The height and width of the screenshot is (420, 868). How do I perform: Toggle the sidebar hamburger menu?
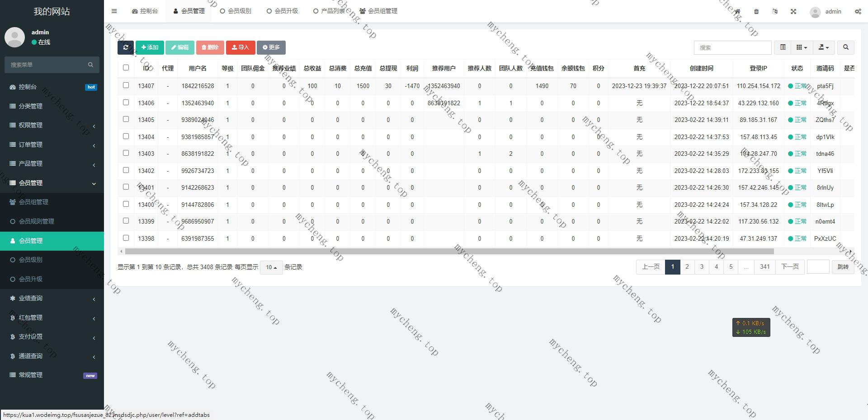(114, 11)
